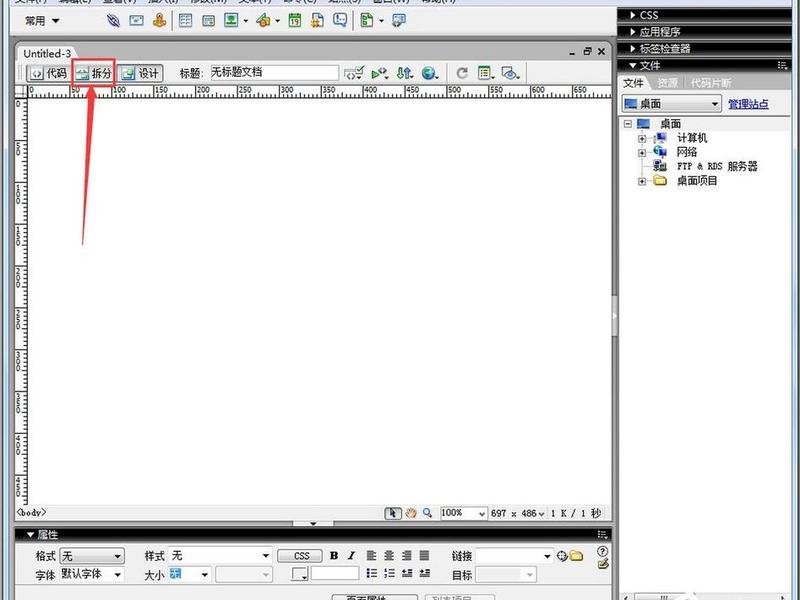Click the Server-Side Include icon
Viewport: 800px width, 600px height.
pyautogui.click(x=317, y=20)
